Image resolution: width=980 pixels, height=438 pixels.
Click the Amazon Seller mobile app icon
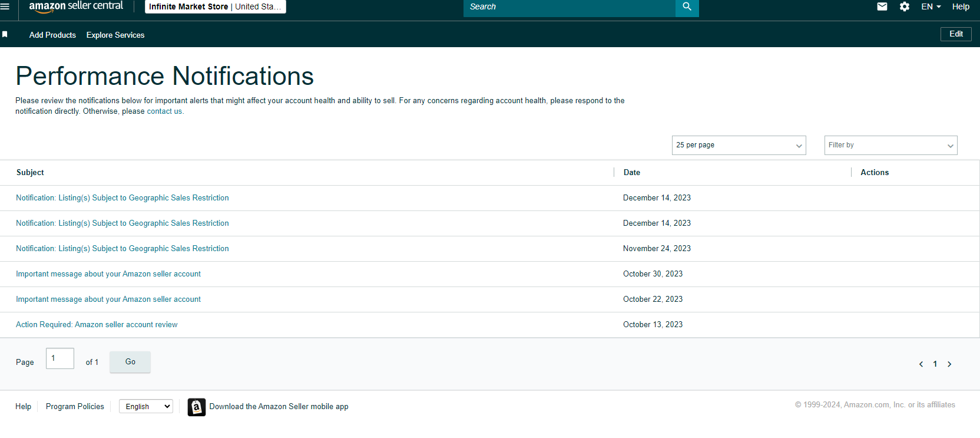coord(197,407)
